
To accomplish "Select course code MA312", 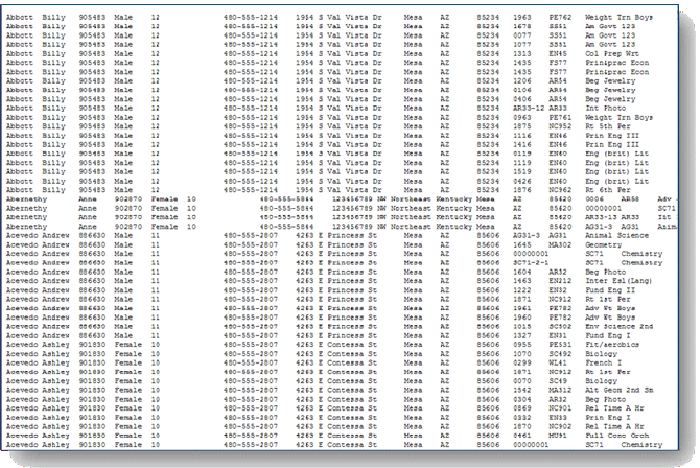I will (560, 390).
